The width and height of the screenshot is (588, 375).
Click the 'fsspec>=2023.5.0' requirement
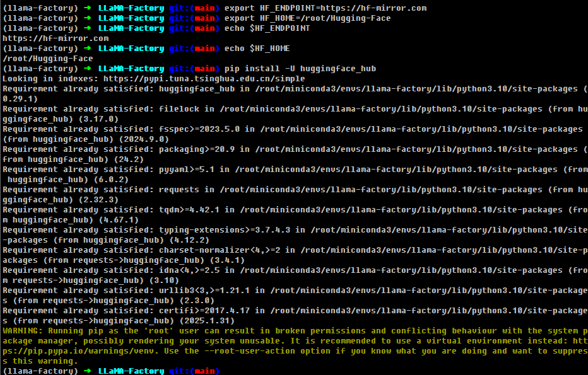pos(199,129)
